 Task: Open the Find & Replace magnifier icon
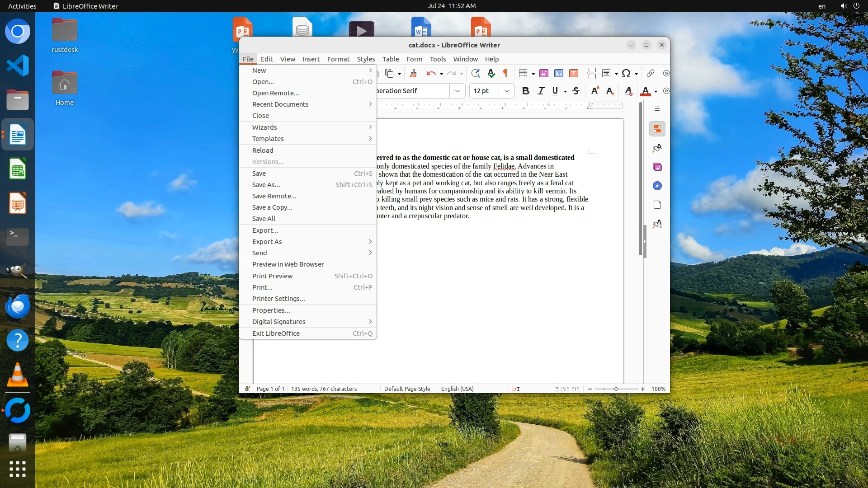coord(475,73)
